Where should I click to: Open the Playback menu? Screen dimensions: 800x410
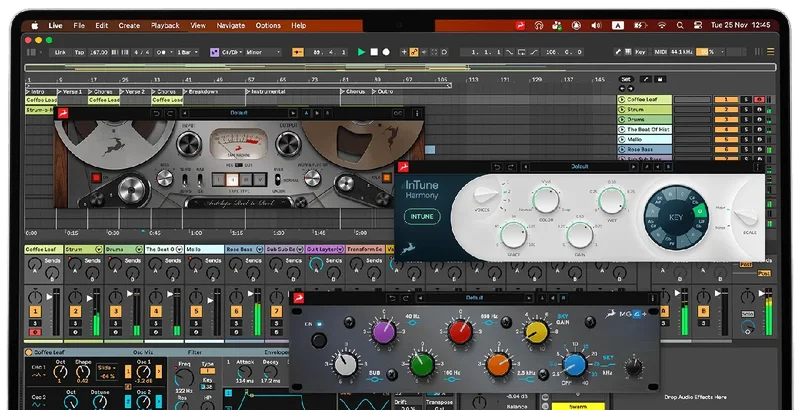click(165, 25)
